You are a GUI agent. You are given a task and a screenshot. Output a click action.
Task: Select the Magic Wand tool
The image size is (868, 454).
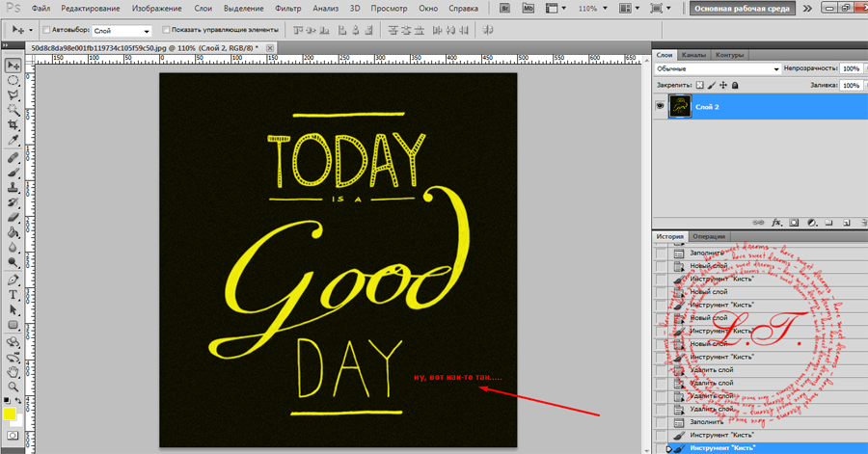coord(13,111)
